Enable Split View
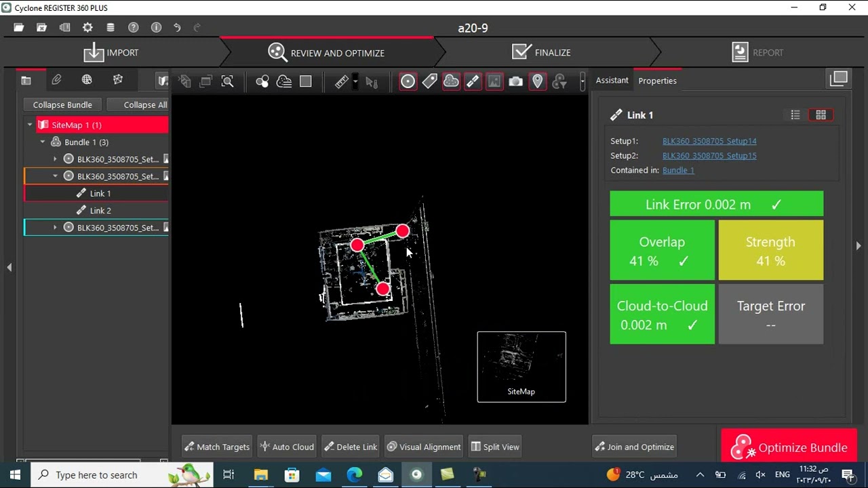Viewport: 868px width, 488px height. coord(496,447)
